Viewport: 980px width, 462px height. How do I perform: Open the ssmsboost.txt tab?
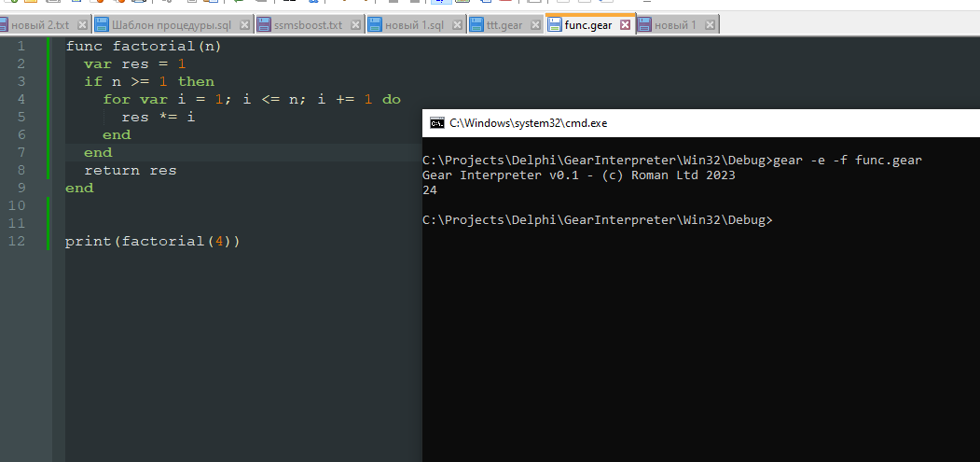(308, 25)
